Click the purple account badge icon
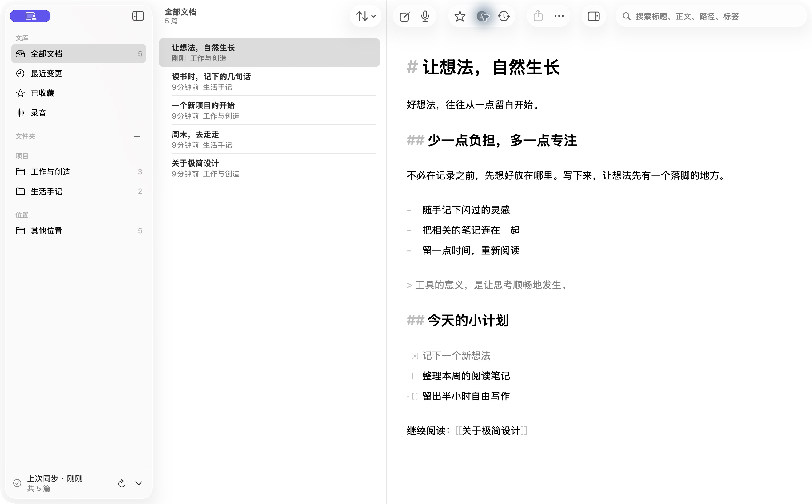 tap(30, 16)
